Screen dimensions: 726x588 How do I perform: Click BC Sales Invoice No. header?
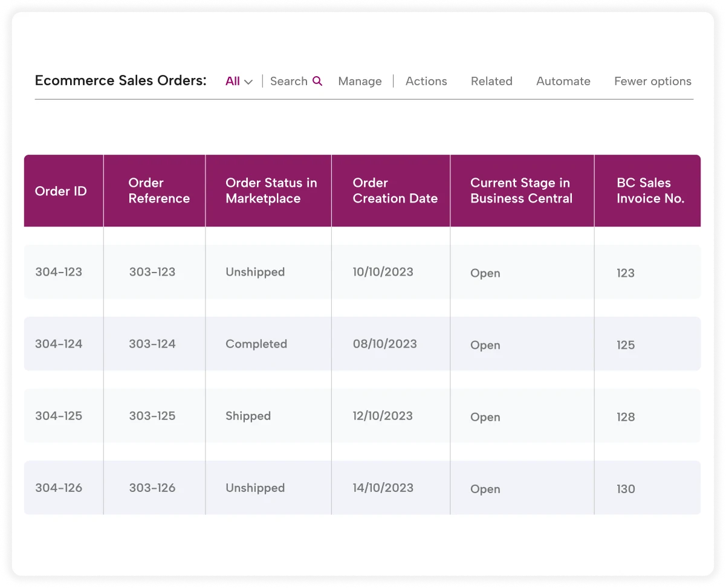(650, 190)
